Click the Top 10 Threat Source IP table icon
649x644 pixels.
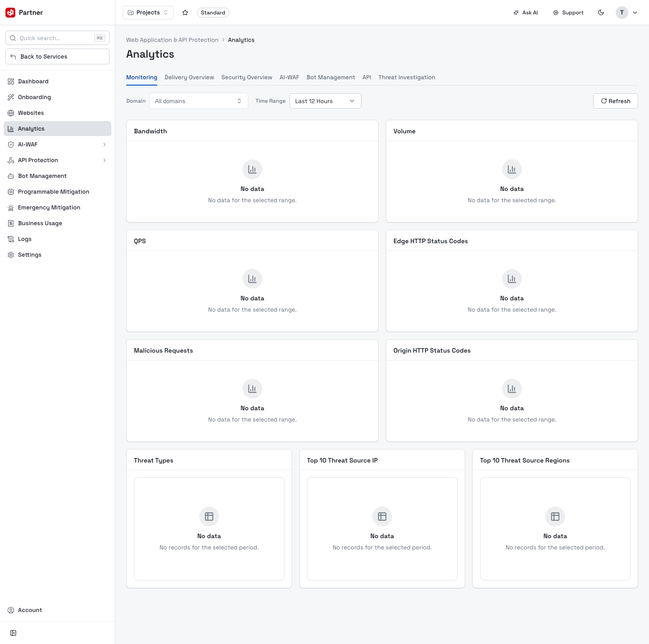click(x=382, y=517)
